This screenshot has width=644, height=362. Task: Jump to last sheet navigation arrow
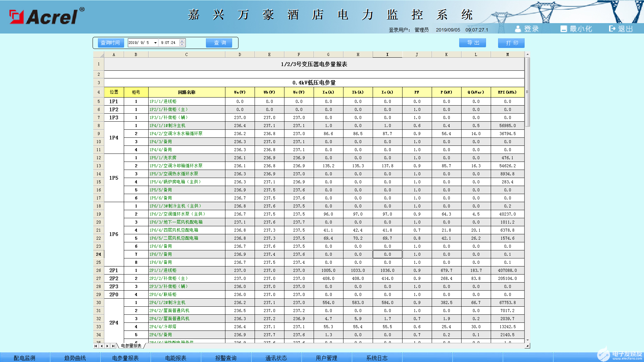[x=113, y=346]
